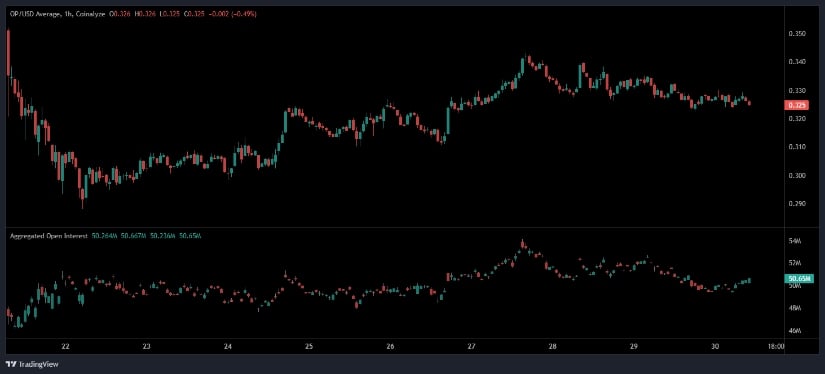Viewport: 825px width, 374px height.
Task: Click date 23 on the time axis
Action: coord(147,347)
